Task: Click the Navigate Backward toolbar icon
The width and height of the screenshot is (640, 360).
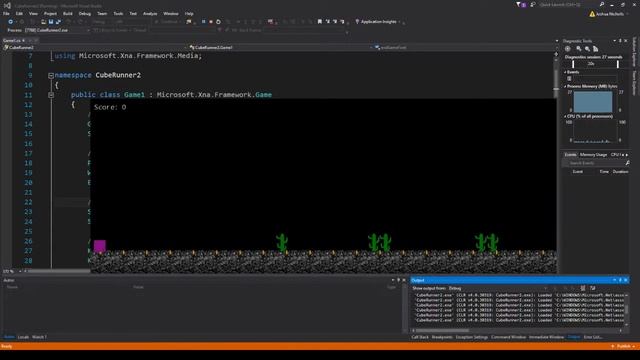Action: point(11,22)
